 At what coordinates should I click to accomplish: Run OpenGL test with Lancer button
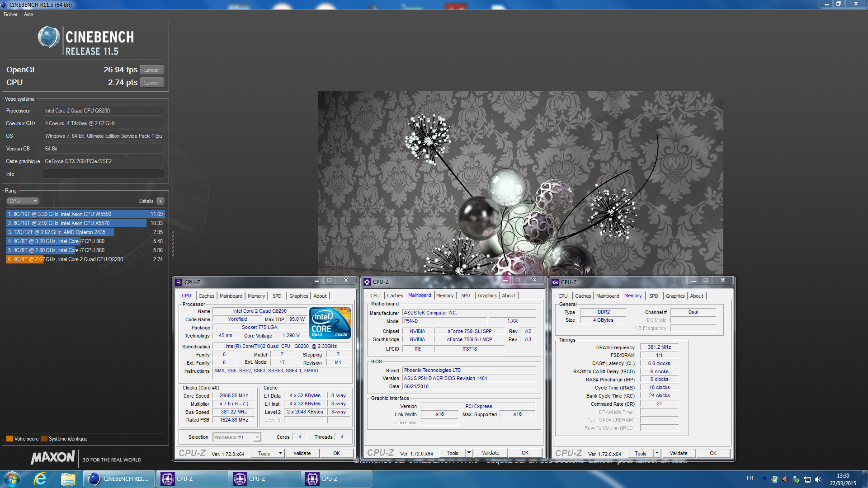pos(152,70)
